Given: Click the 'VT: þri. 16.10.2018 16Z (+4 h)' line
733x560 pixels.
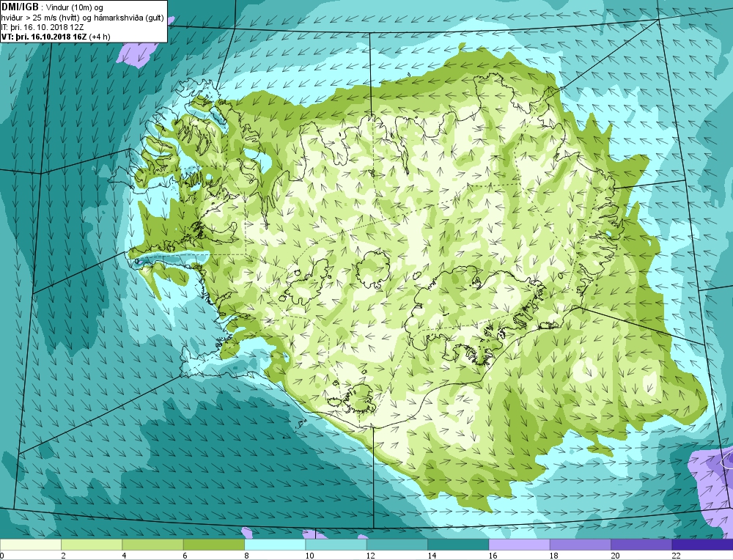Looking at the screenshot, I should coord(56,37).
